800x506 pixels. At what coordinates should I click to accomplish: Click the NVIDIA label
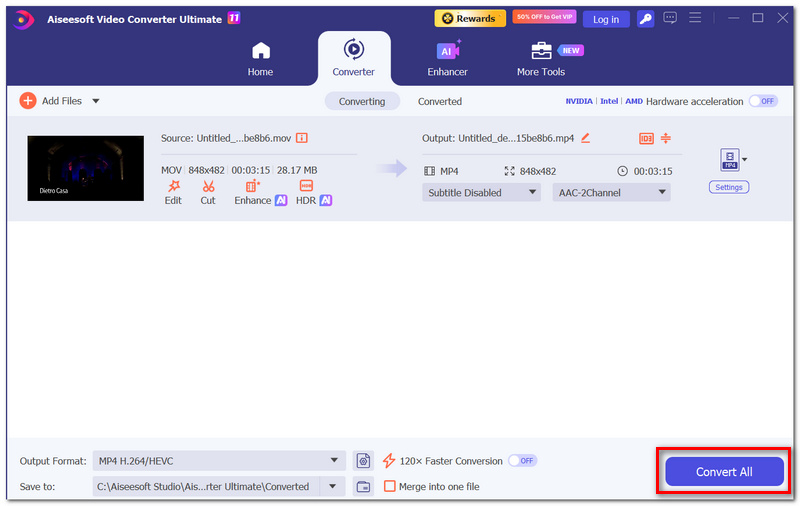[579, 101]
